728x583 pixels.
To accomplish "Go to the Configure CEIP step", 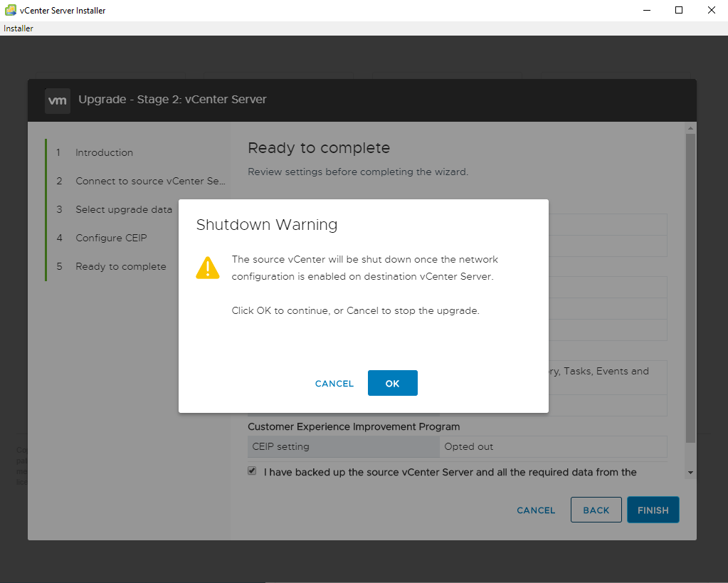I will (111, 238).
